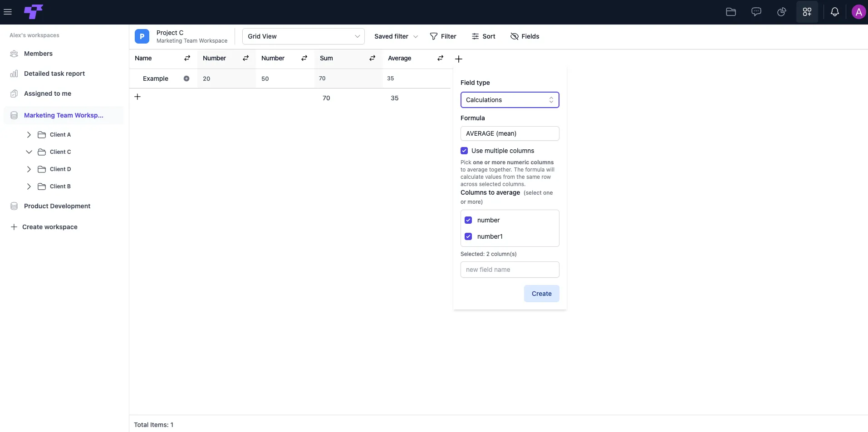Select Product Development workspace
This screenshot has height=432, width=868.
tap(57, 206)
